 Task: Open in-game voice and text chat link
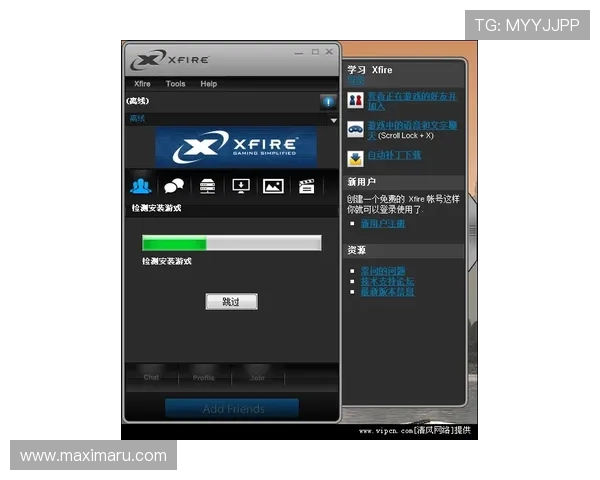coord(412,130)
